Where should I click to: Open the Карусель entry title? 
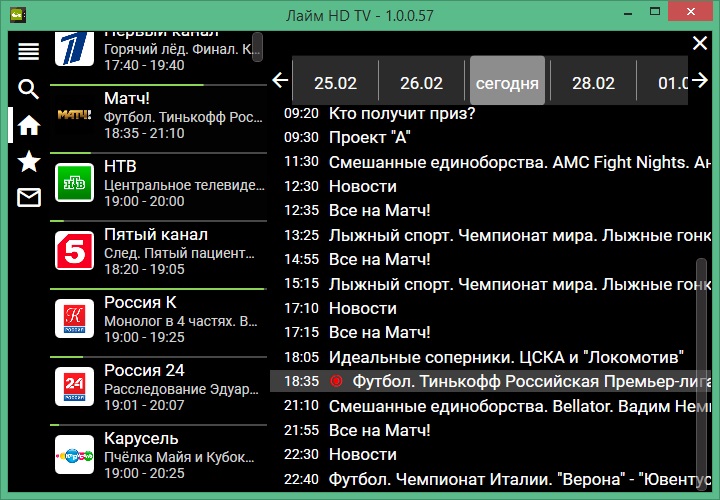pos(141,438)
